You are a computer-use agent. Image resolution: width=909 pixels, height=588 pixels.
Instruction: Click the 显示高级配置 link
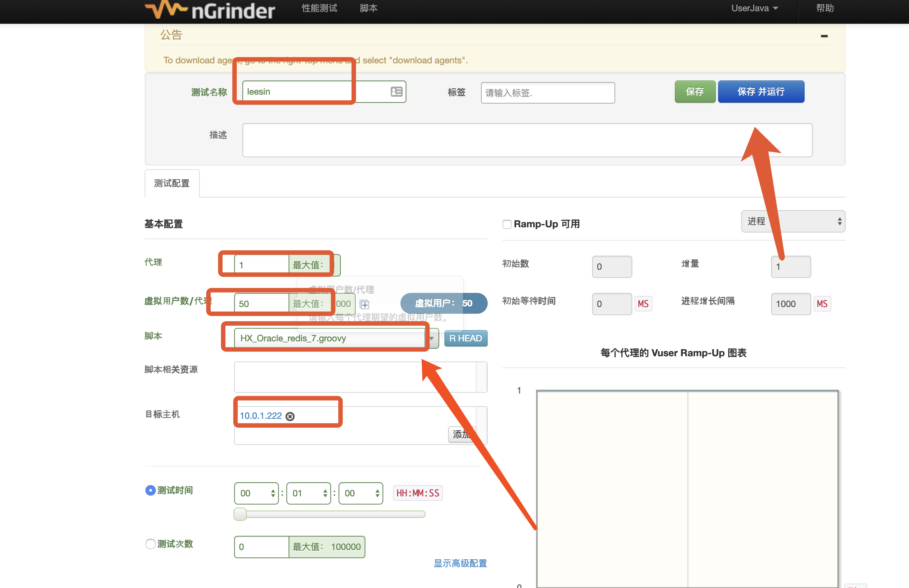[x=460, y=563]
